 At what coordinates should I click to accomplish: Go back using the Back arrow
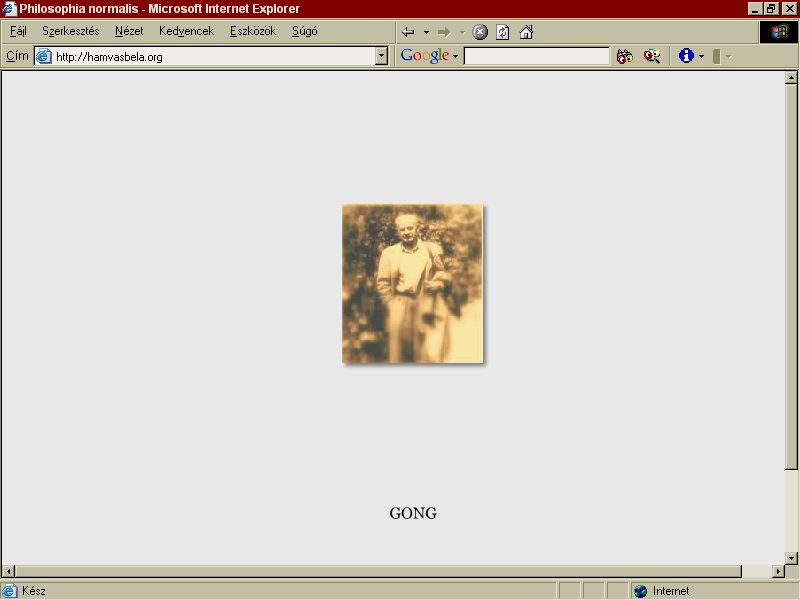click(x=408, y=32)
